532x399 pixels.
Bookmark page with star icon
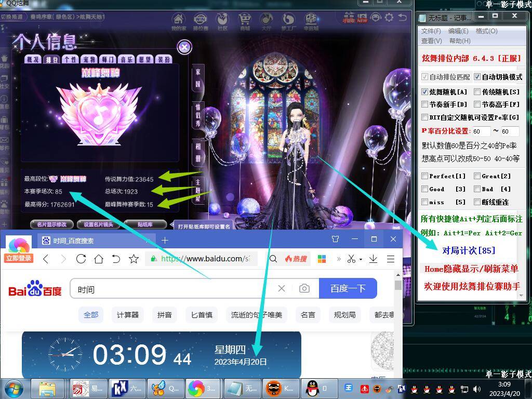coord(134,259)
